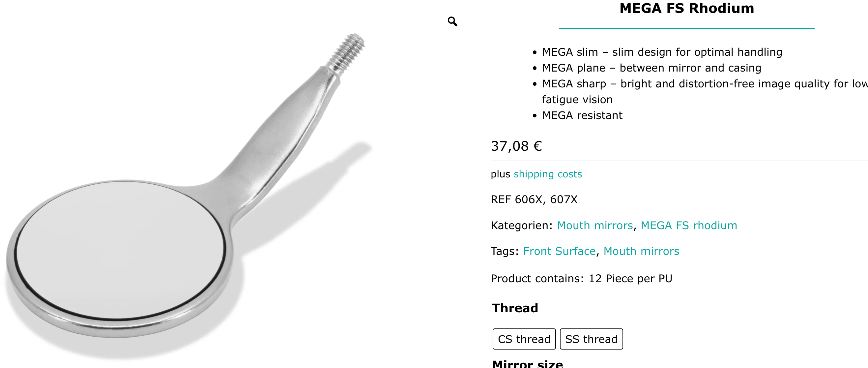Click the magnifier zoom icon

pos(452,21)
